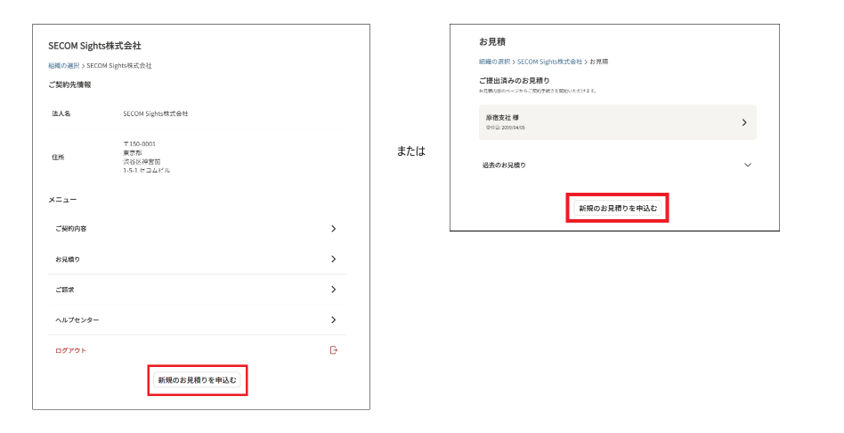
Task: Click chevron beside ご請求 menu row
Action: coord(333,290)
